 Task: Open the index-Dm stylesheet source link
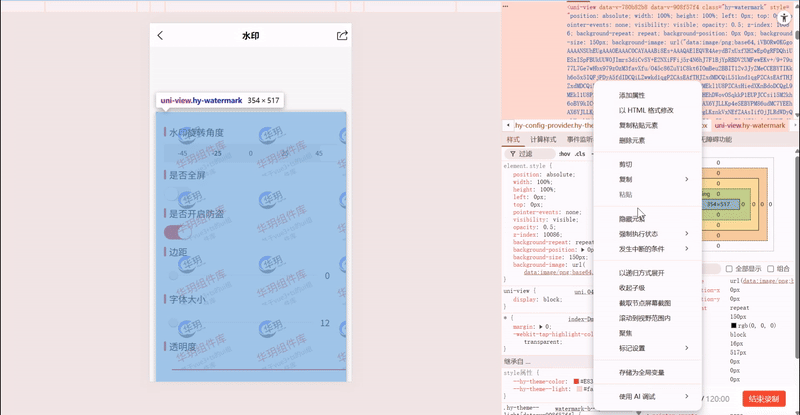tap(581, 319)
